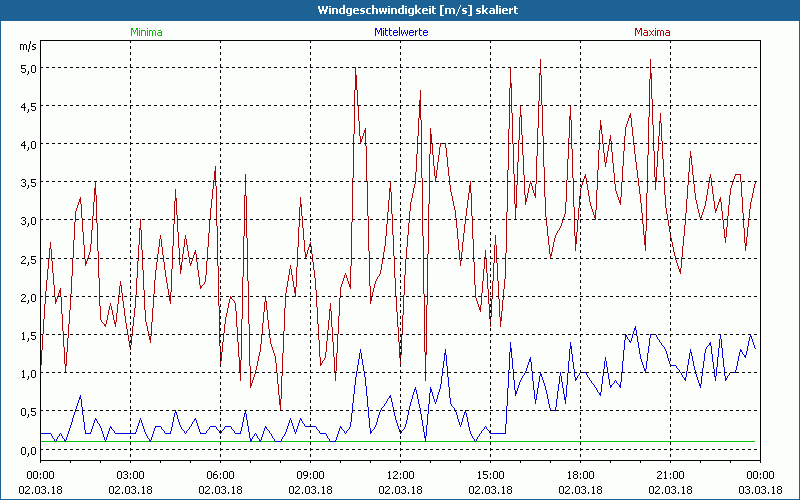
Task: Choose the 21:00 time axis label
Action: coord(670,475)
